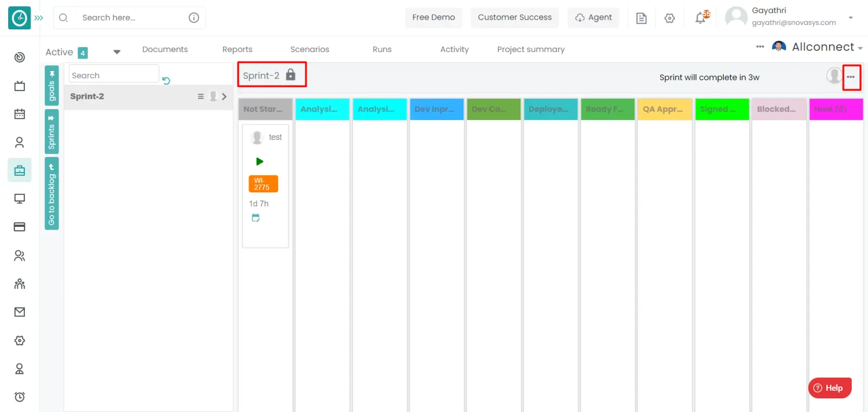This screenshot has width=868, height=412.
Task: Click the calendar icon on test card
Action: (256, 218)
